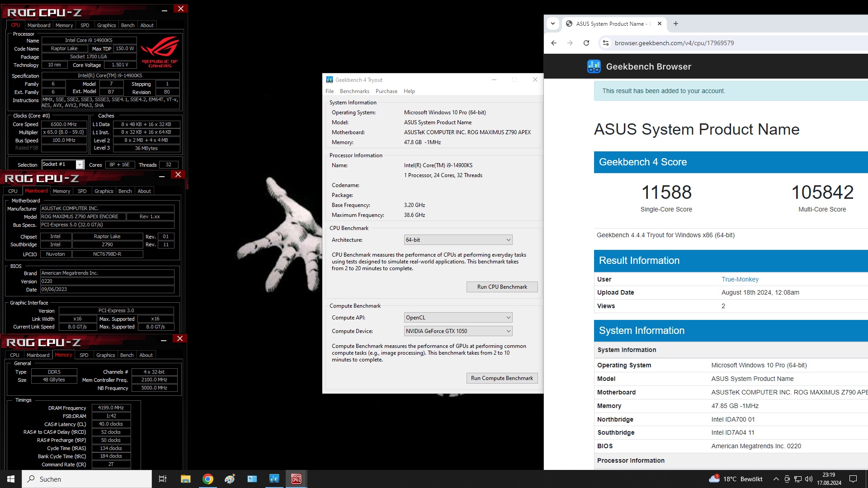Close the ASUS System Product Name tab
The width and height of the screenshot is (868, 488).
click(x=660, y=23)
